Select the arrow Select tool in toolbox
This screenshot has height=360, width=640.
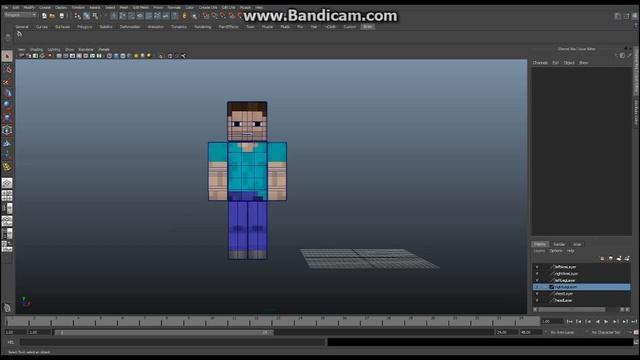pyautogui.click(x=7, y=56)
